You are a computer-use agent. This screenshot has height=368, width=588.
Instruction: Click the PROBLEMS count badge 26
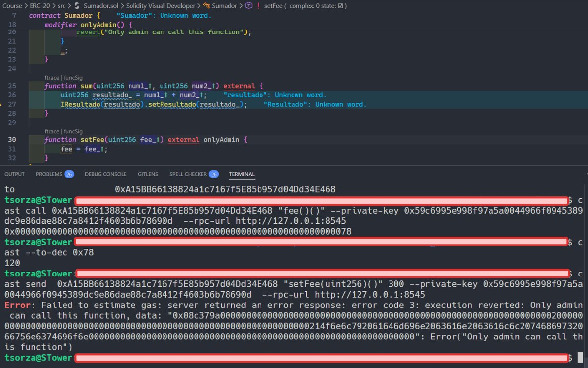click(x=69, y=174)
